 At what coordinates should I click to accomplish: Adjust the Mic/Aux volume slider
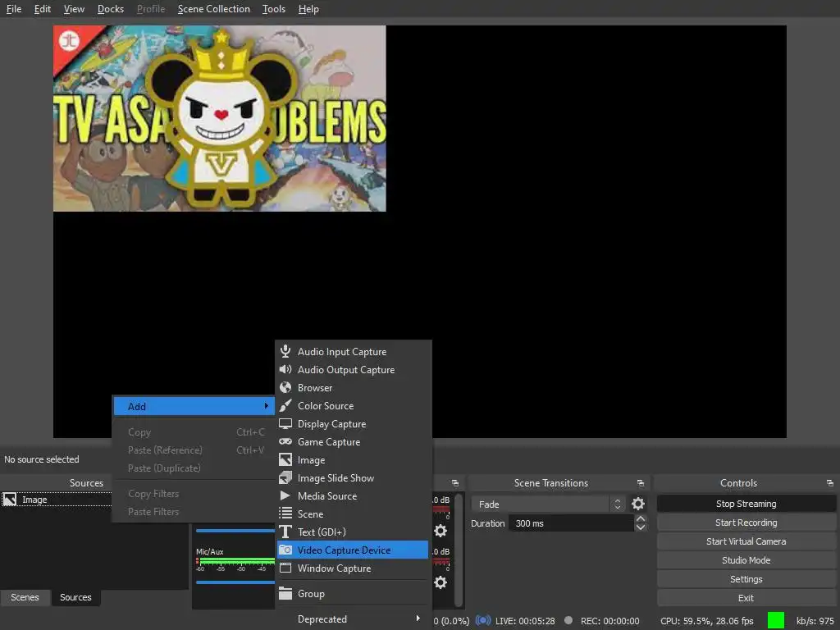pyautogui.click(x=235, y=582)
